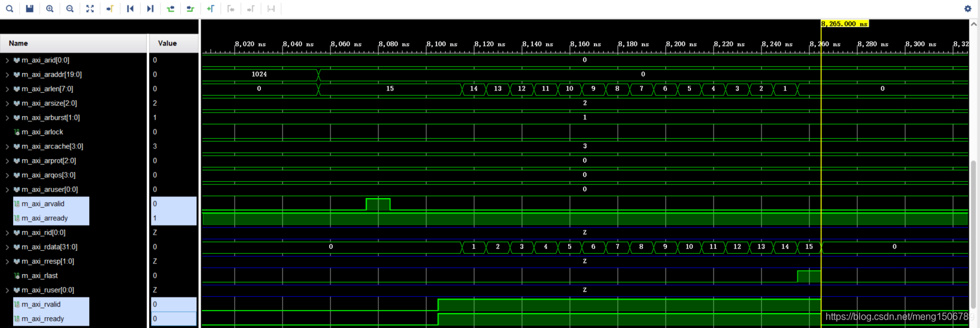Image resolution: width=980 pixels, height=328 pixels.
Task: Click arlen value 10 in the waveform
Action: 569,89
